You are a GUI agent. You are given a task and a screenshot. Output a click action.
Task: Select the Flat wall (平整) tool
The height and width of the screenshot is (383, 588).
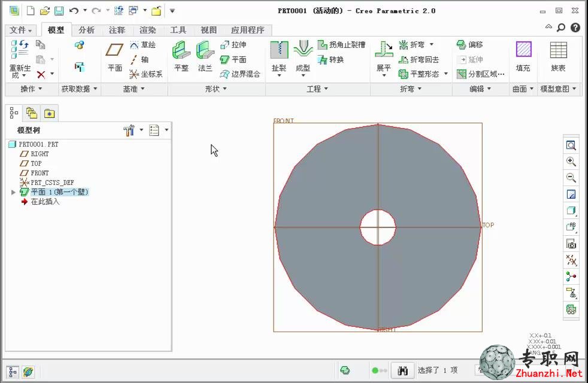pos(181,57)
